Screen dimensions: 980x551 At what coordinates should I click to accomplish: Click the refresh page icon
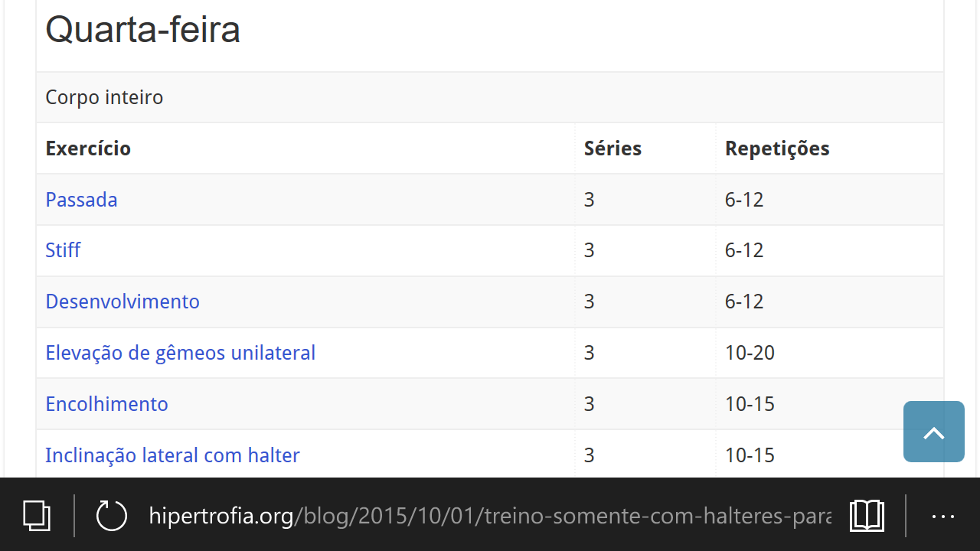point(112,516)
